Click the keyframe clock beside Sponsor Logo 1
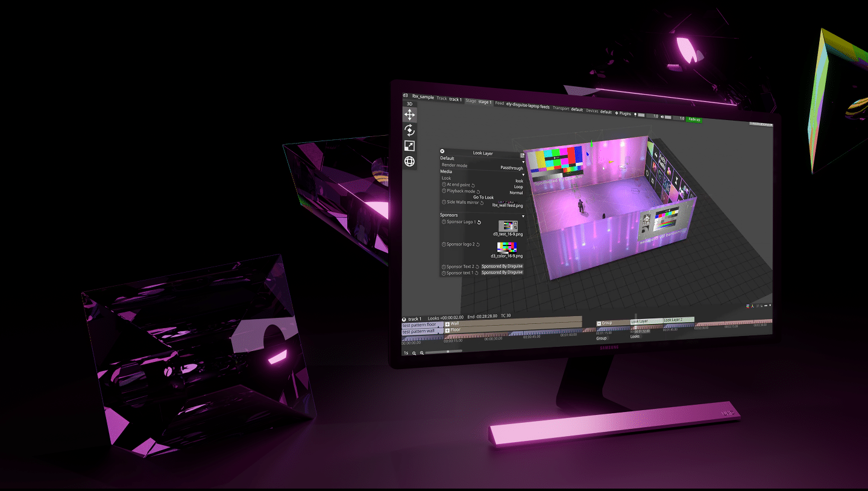The image size is (868, 491). coord(444,222)
